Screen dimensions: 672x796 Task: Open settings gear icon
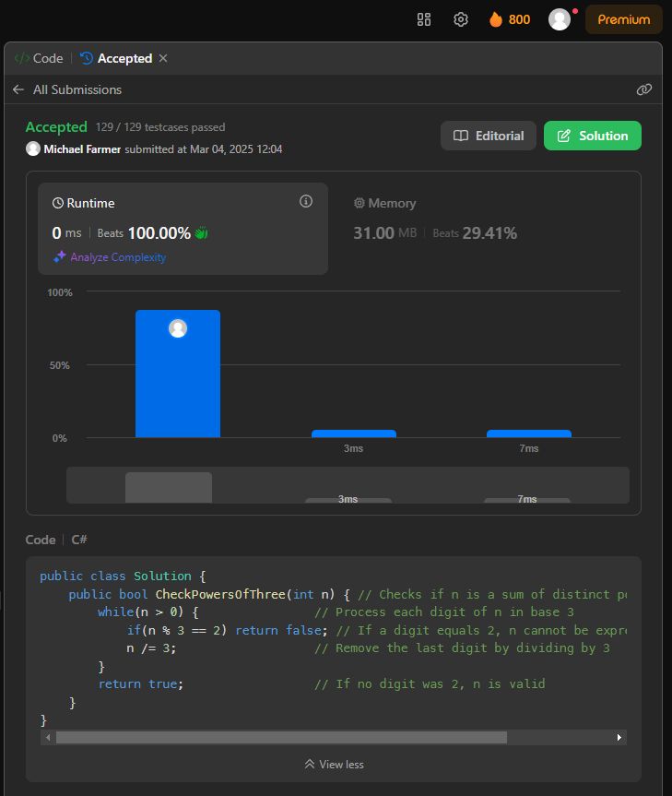pyautogui.click(x=461, y=19)
